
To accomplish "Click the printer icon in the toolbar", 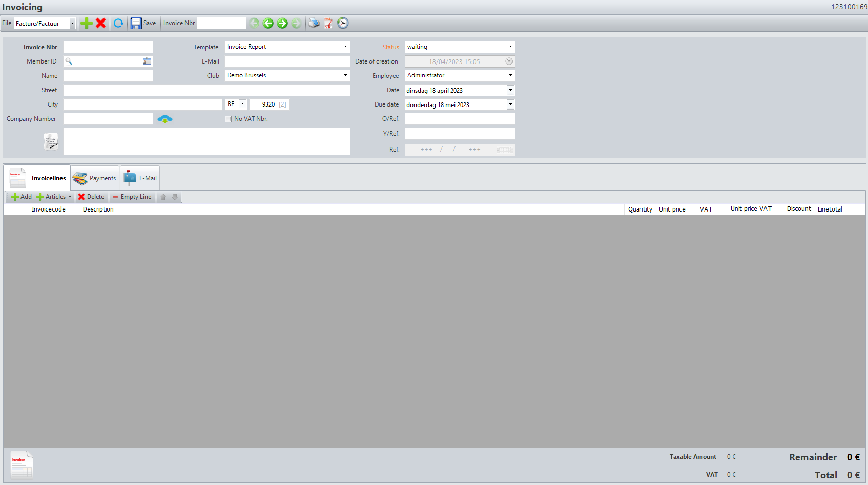I will [x=314, y=23].
